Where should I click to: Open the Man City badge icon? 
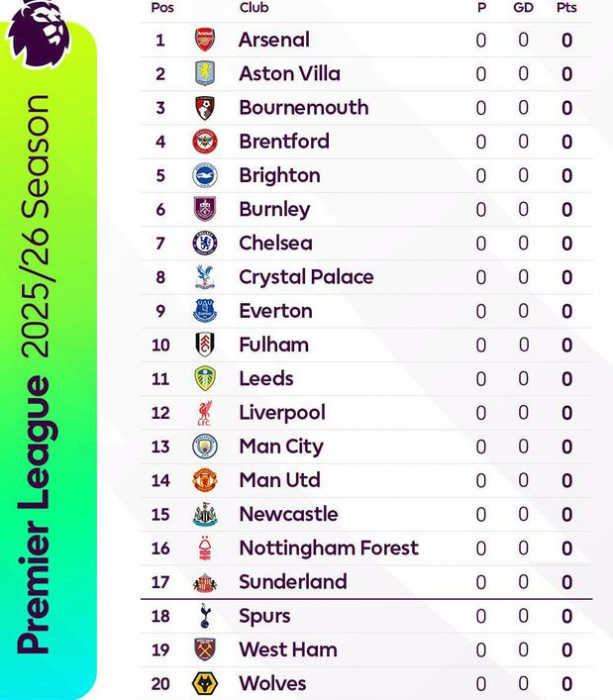click(x=205, y=447)
